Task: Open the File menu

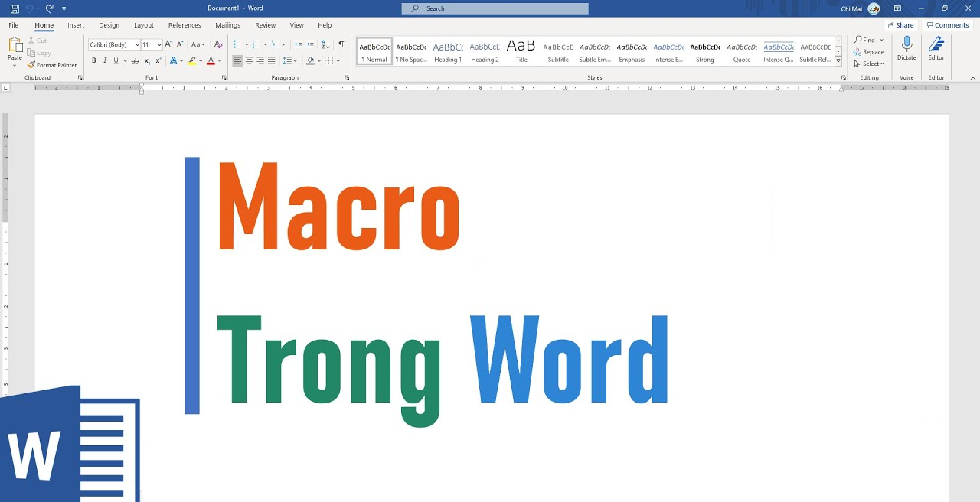Action: [x=14, y=25]
